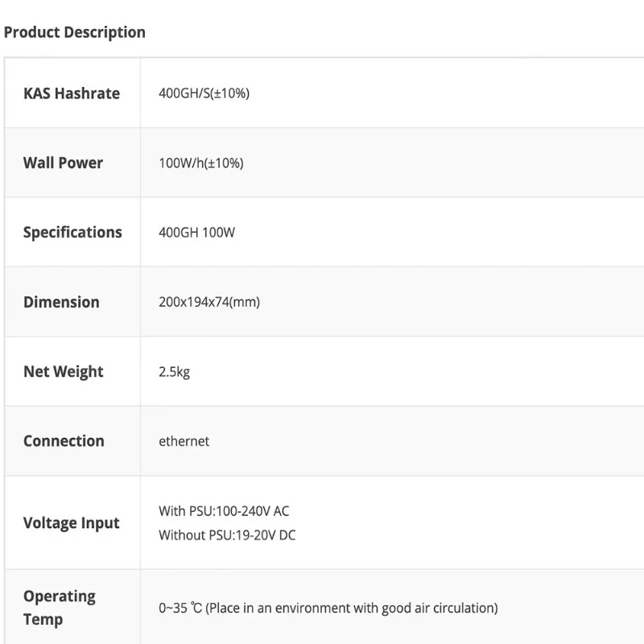The width and height of the screenshot is (644, 644).
Task: Select the Specifications row label
Action: [x=72, y=233]
